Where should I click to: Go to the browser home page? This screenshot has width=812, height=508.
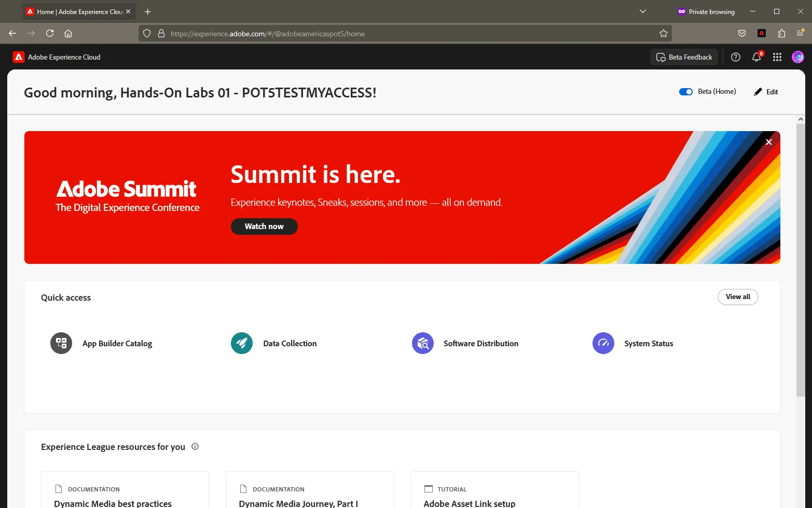[68, 33]
